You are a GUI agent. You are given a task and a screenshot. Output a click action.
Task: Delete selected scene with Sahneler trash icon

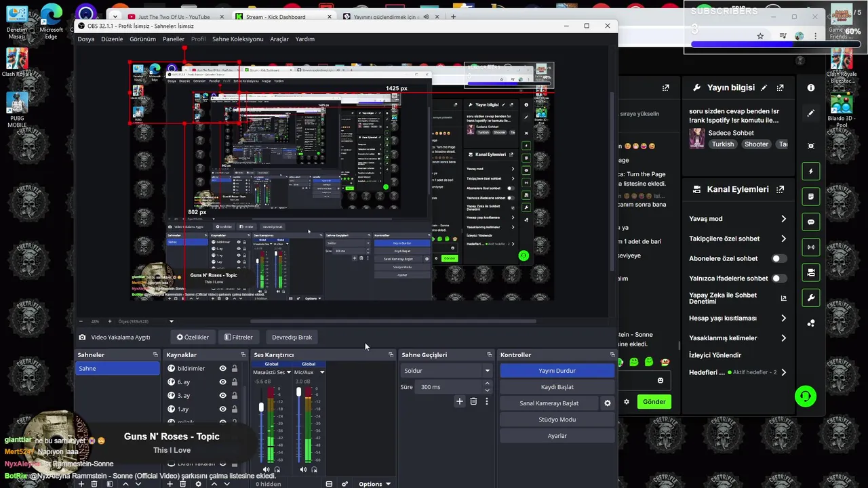pos(94,484)
